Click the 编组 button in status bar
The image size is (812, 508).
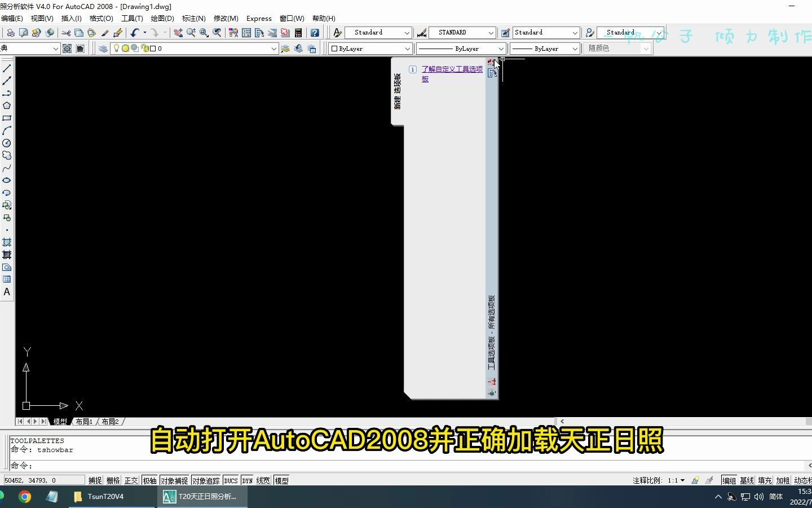tap(729, 480)
